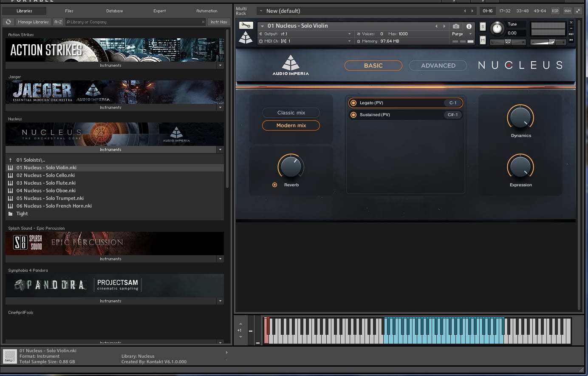
Task: Open instrument edit mode with the wrench icon
Action: [246, 26]
